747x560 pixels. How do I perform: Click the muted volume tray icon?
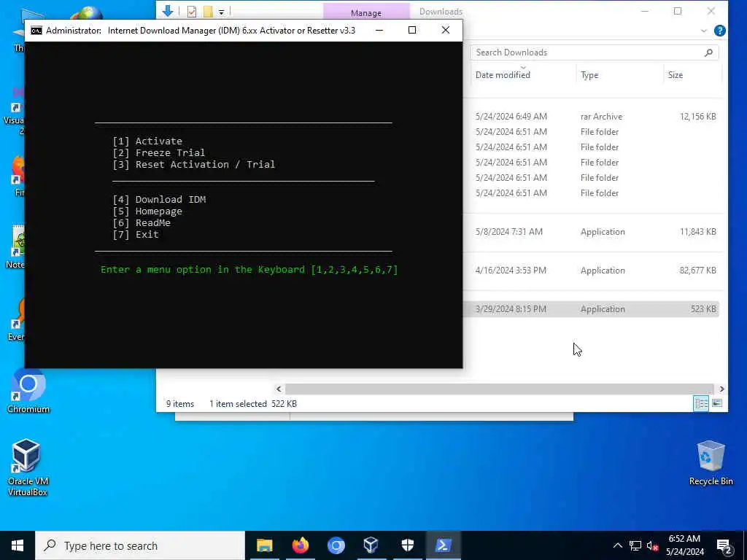pyautogui.click(x=652, y=545)
